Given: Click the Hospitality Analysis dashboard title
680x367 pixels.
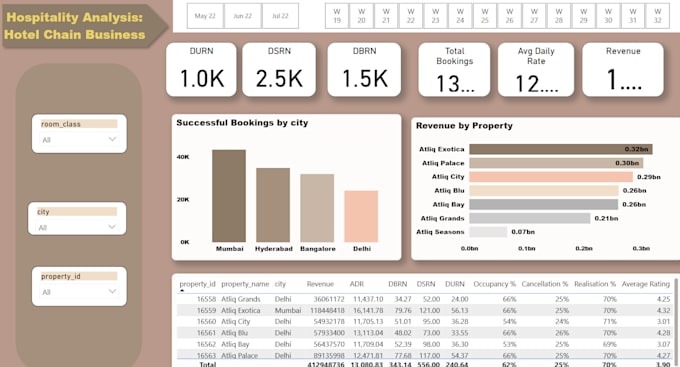Looking at the screenshot, I should [75, 26].
